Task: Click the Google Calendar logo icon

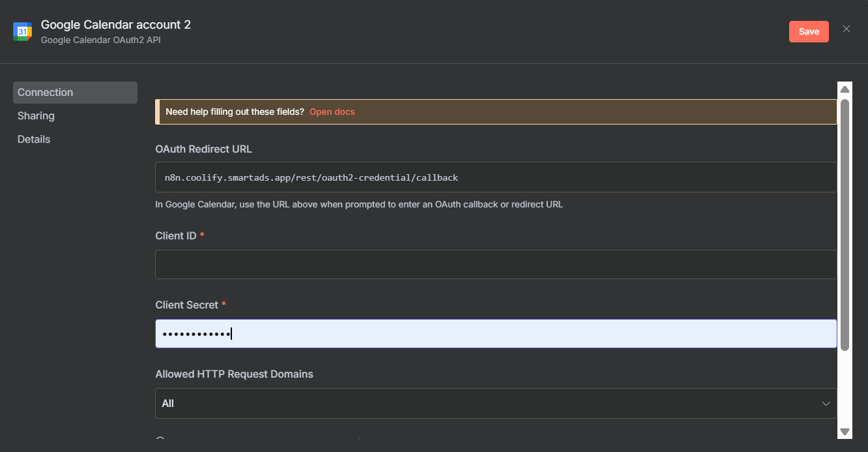Action: [x=23, y=31]
